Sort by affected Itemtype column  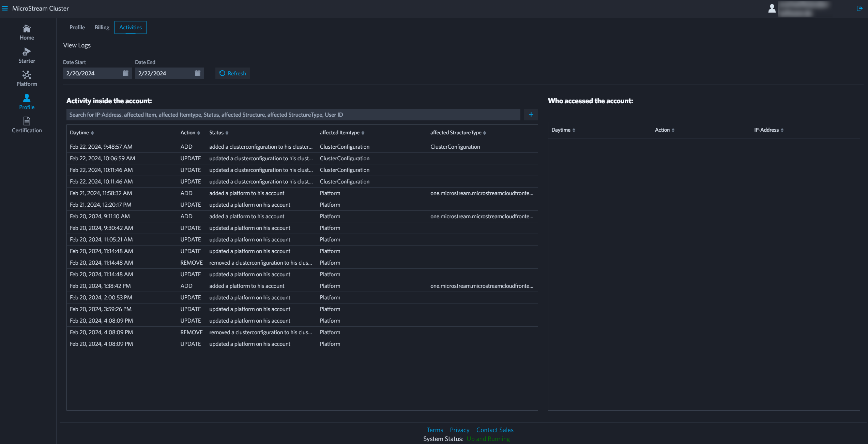pos(342,133)
